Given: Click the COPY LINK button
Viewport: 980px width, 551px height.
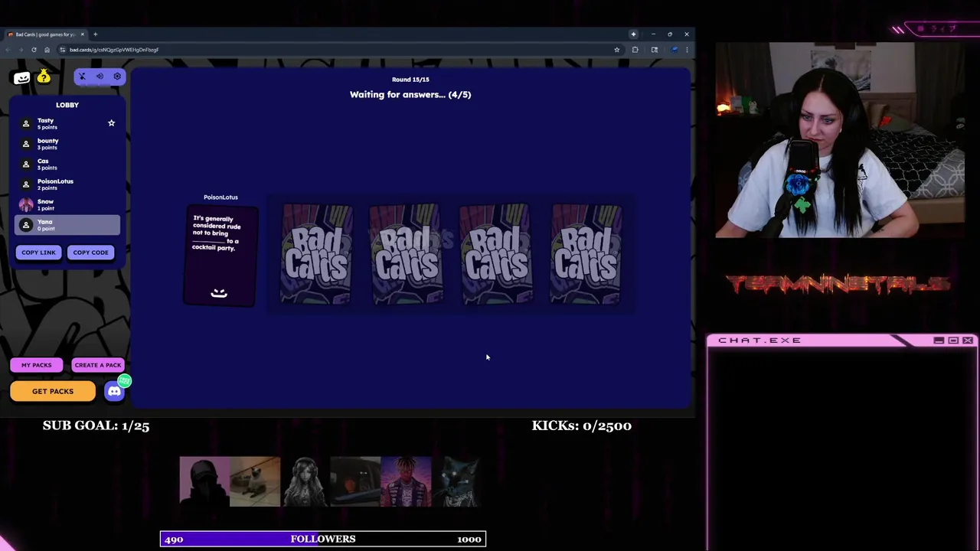Looking at the screenshot, I should click(x=38, y=253).
